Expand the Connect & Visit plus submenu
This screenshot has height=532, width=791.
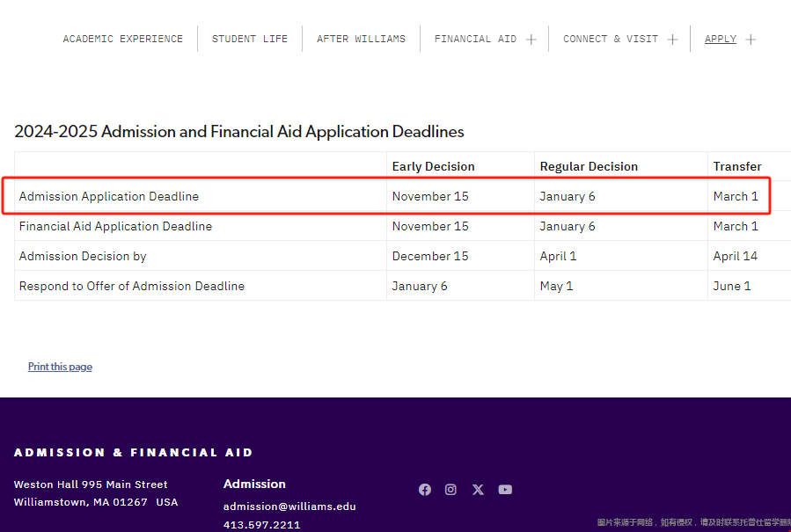pos(672,40)
